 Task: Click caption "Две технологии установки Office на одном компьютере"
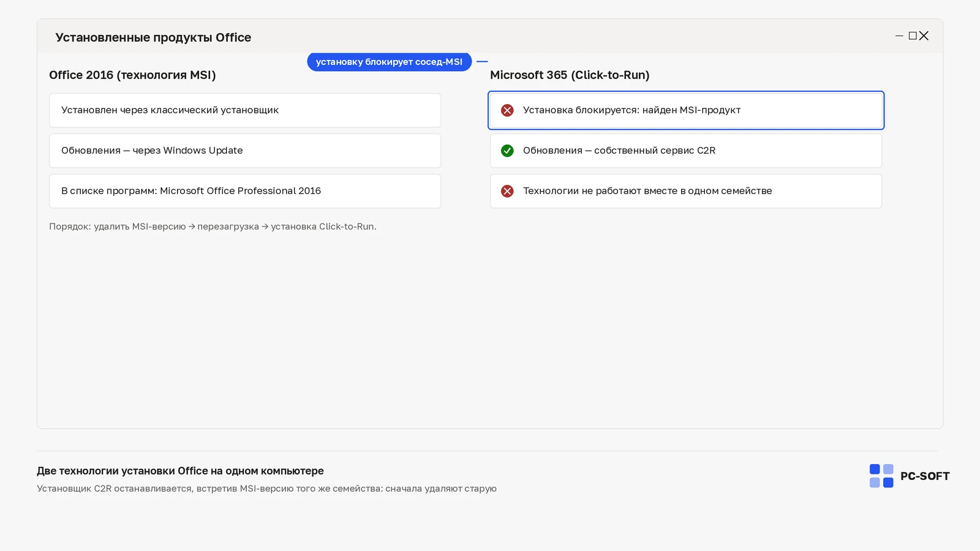coord(180,471)
